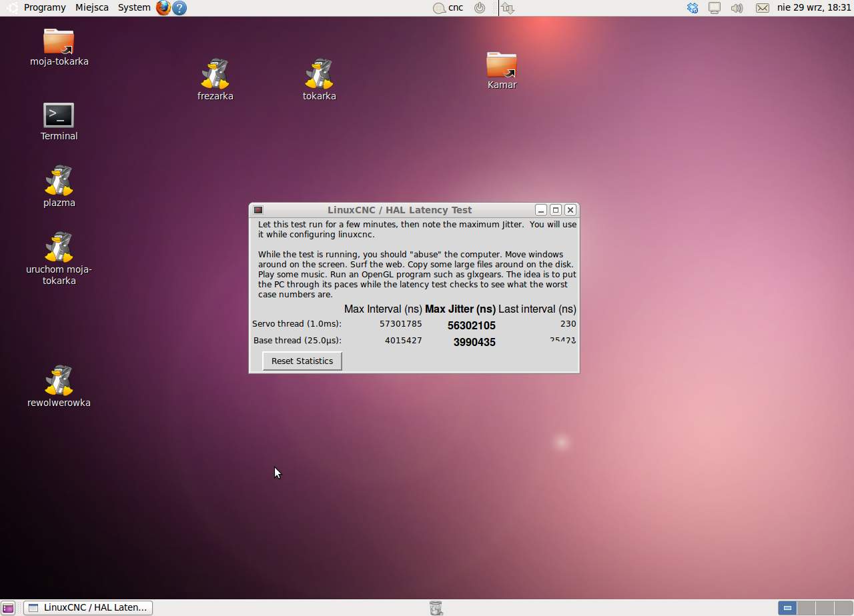This screenshot has width=854, height=616.
Task: Select Servo thread last interval value 230
Action: click(x=568, y=324)
